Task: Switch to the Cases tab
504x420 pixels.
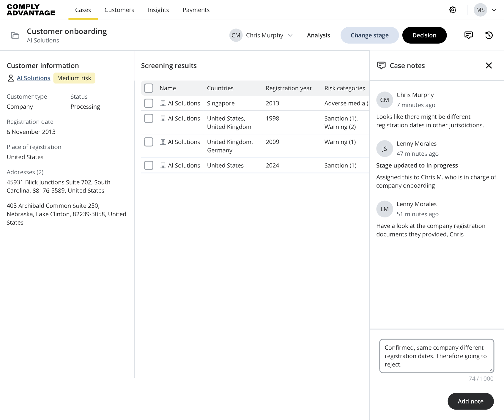Action: (83, 10)
